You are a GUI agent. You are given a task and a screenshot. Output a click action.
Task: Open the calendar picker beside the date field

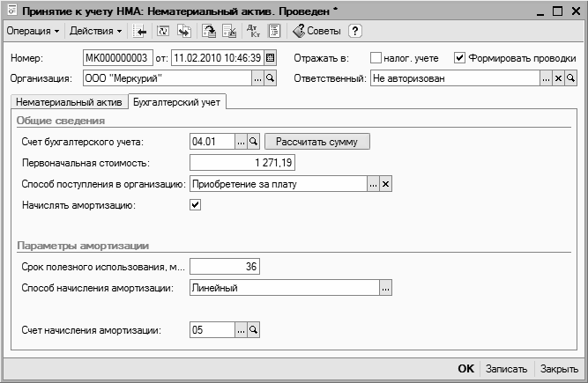click(271, 58)
